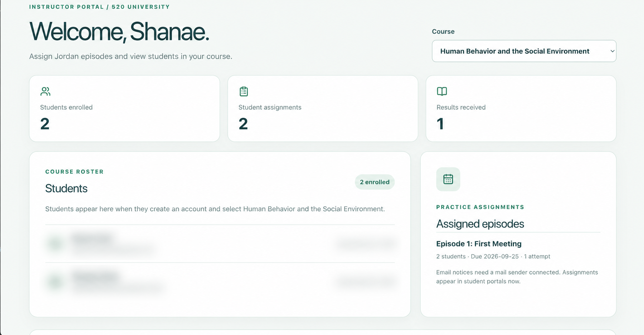Click the Assigned episodes heading
The width and height of the screenshot is (644, 335).
pyautogui.click(x=480, y=224)
